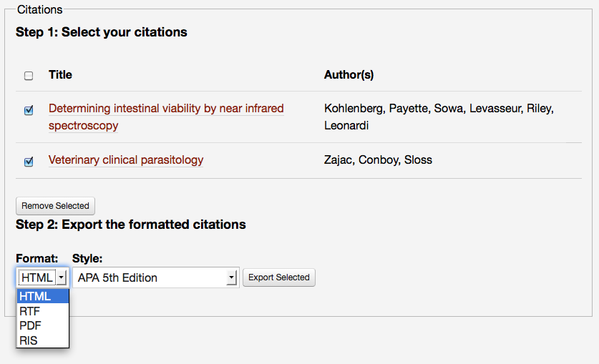The image size is (599, 364).
Task: Click the Step 1 heading
Action: (102, 32)
